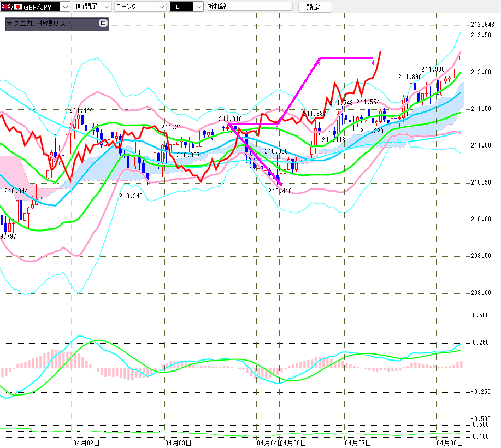The image size is (501, 448).
Task: Click the 210.348 low price label
Action: (131, 196)
